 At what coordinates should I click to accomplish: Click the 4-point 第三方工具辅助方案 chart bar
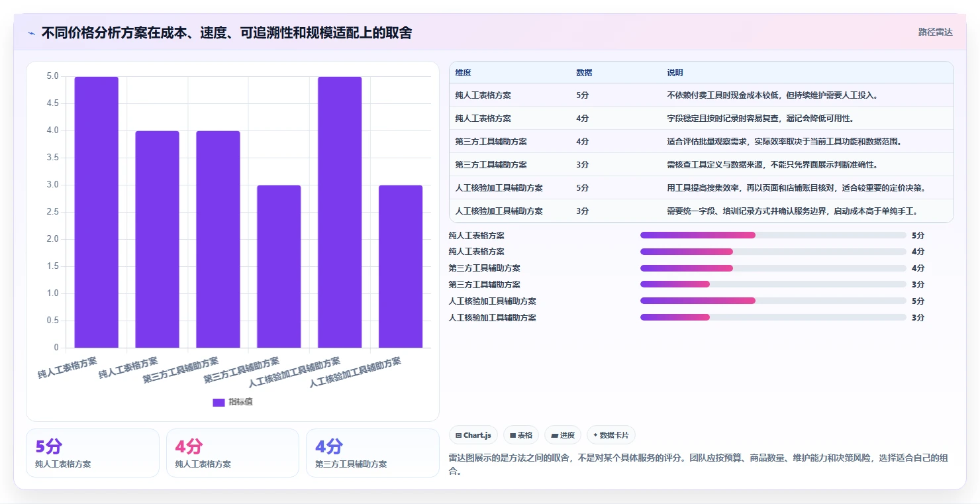point(218,239)
